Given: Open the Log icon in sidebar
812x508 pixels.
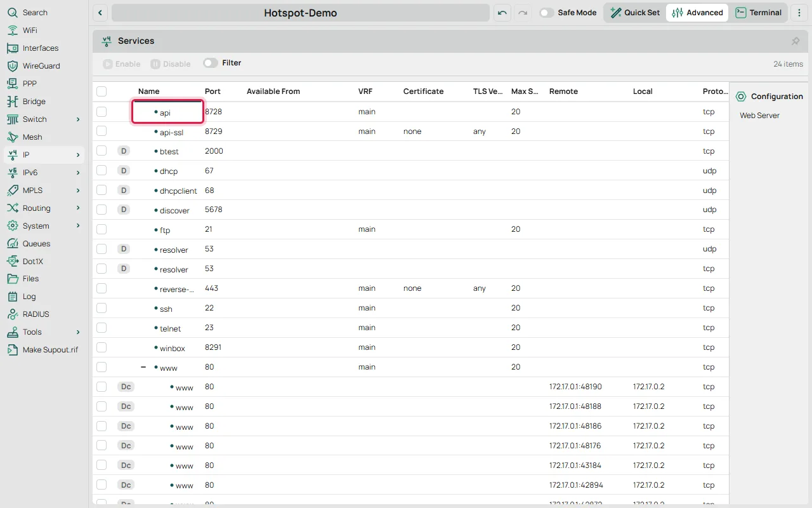Looking at the screenshot, I should [12, 297].
